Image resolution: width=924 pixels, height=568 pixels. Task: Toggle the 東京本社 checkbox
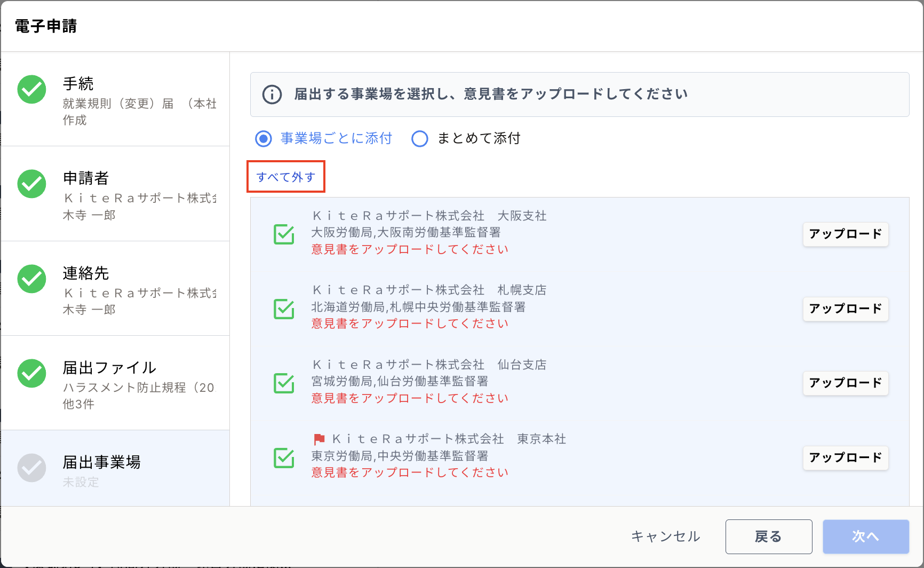click(x=284, y=457)
